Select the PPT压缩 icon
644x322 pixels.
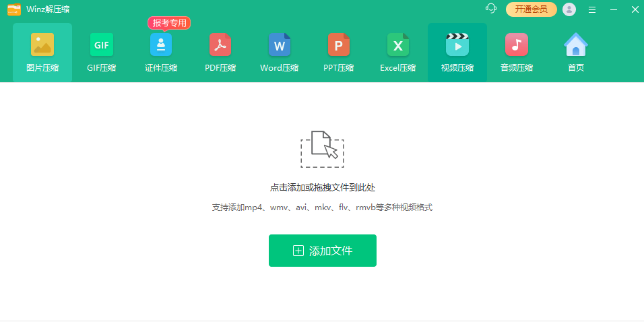338,44
